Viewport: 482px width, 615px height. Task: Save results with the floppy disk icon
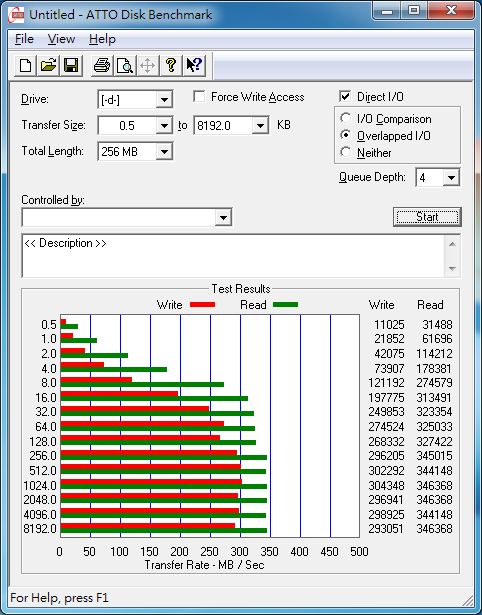pos(71,65)
